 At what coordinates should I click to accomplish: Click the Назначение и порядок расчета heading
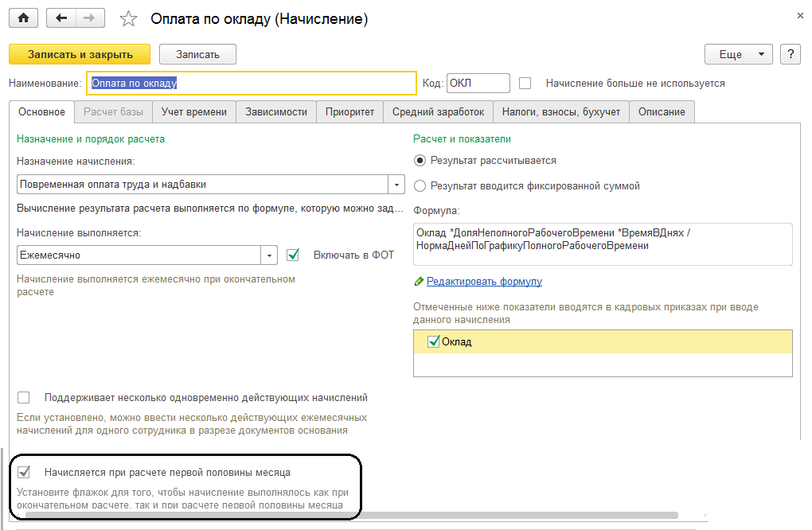[91, 139]
